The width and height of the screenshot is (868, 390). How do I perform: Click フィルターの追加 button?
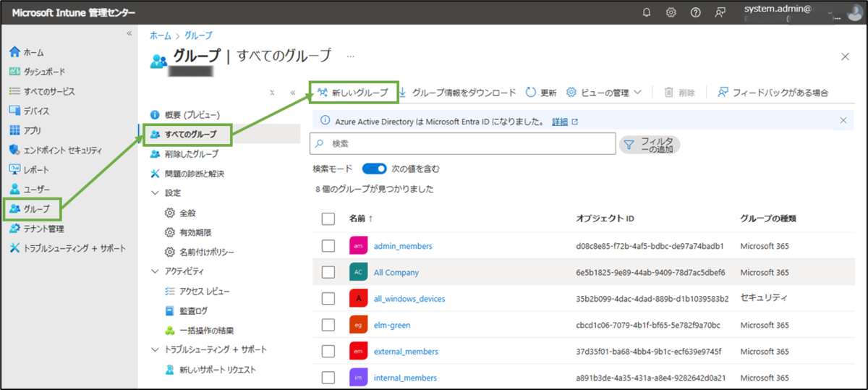(650, 145)
